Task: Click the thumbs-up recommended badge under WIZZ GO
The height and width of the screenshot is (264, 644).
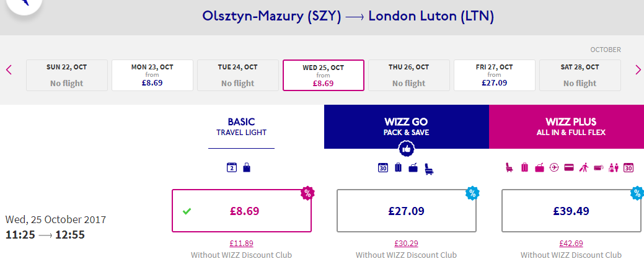Action: click(x=407, y=149)
